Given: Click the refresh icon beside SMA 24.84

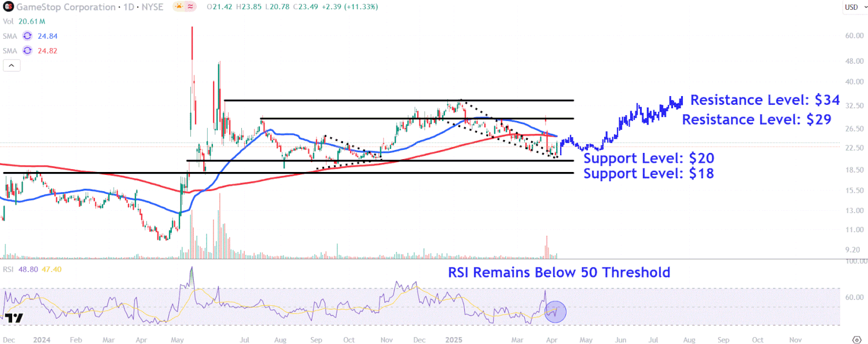Looking at the screenshot, I should [x=27, y=36].
